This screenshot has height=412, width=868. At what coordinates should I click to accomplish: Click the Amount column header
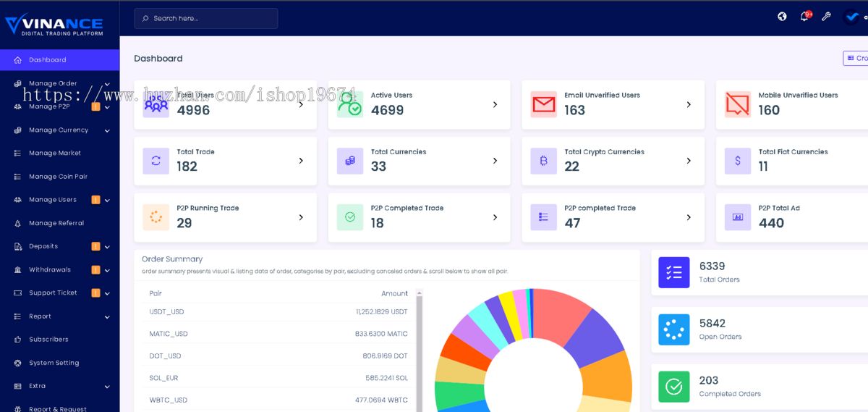[394, 293]
